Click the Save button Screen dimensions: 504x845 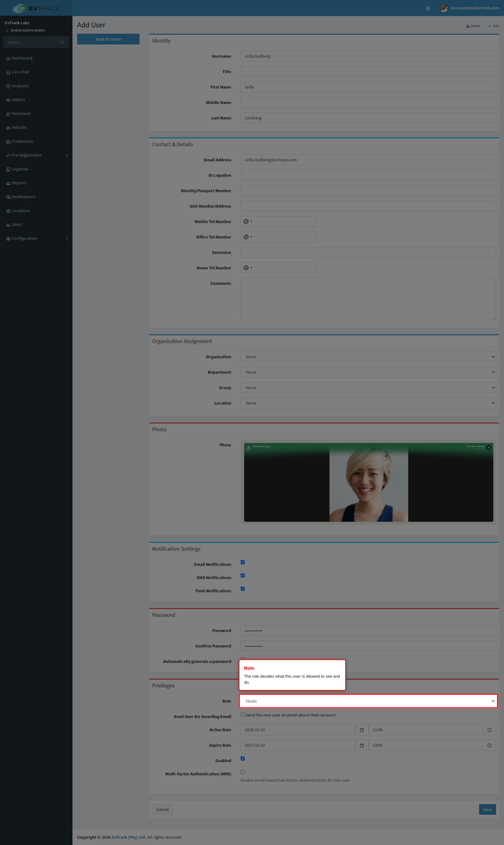[x=487, y=810]
